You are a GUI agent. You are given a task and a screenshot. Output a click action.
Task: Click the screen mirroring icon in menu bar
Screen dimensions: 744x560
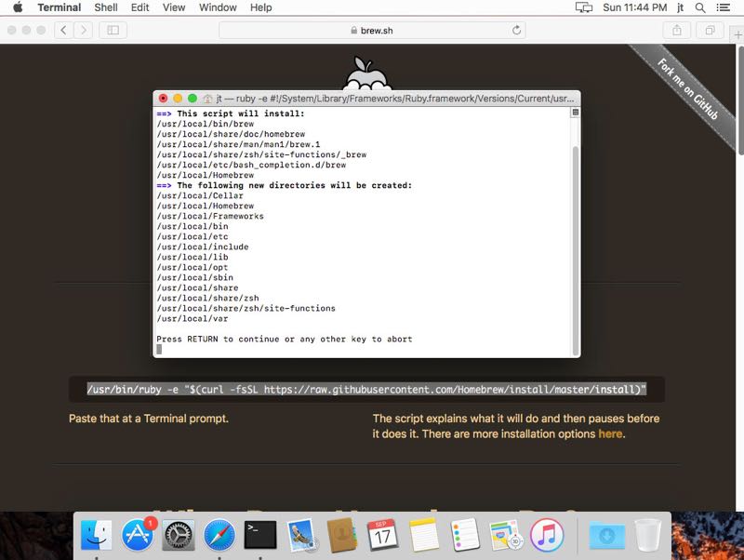584,7
